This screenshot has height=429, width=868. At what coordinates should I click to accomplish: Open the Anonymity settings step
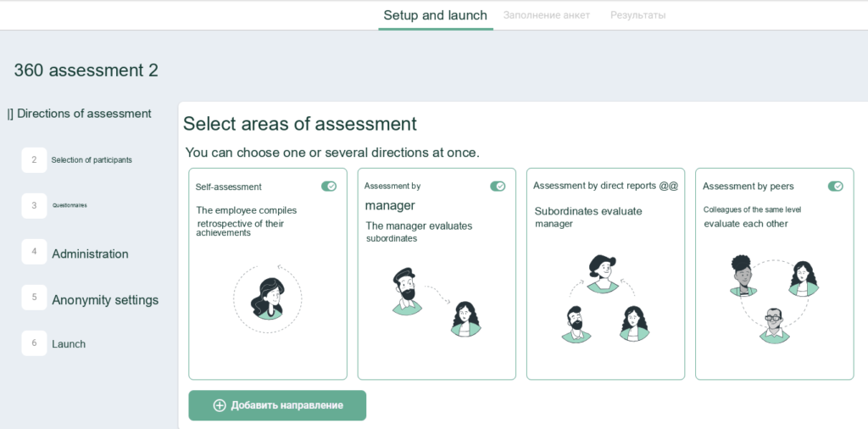105,300
